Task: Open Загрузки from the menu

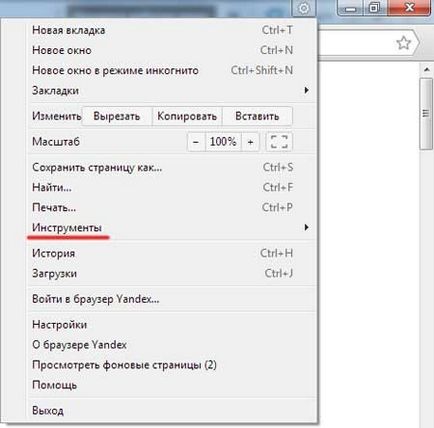Action: (x=171, y=273)
